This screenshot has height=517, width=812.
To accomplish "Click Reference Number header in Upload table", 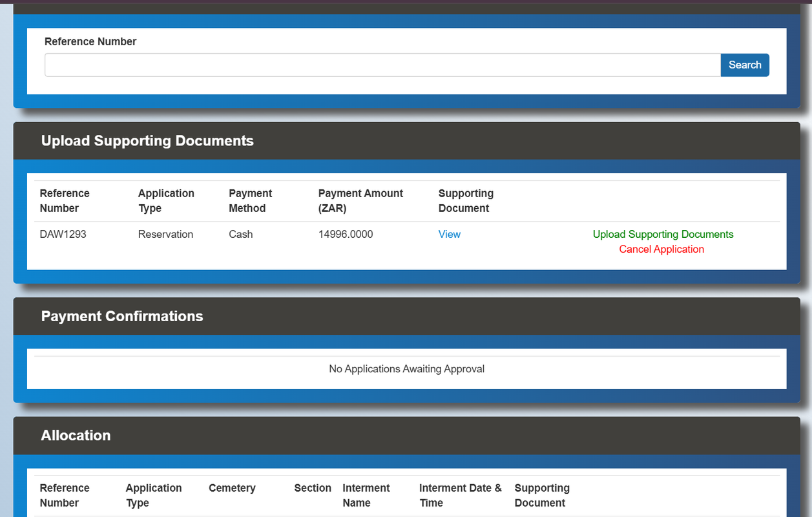I will [65, 200].
